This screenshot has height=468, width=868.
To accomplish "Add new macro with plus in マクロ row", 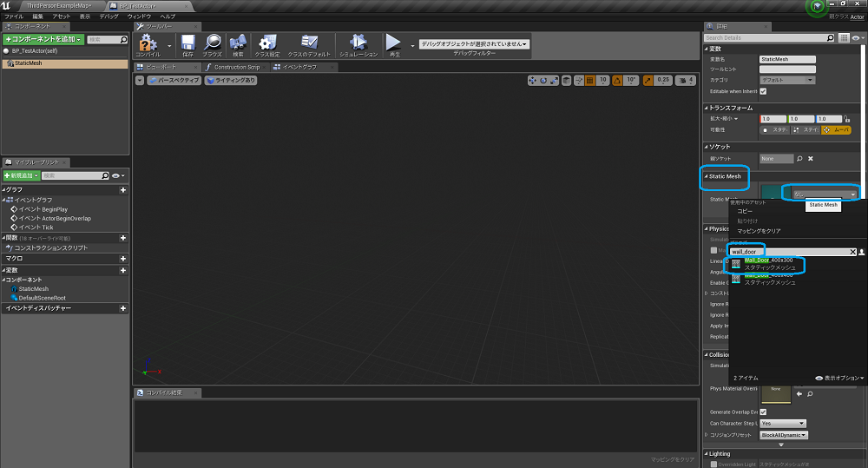I will coord(123,259).
